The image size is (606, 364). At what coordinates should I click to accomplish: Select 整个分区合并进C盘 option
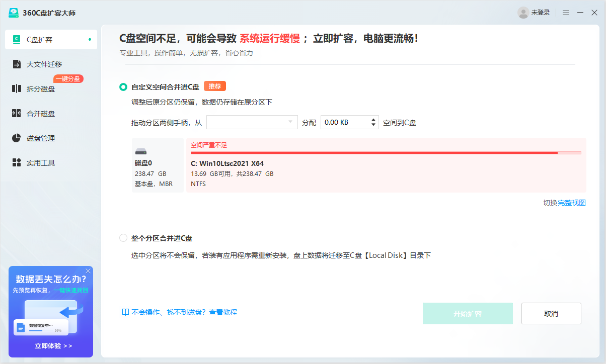(123, 237)
